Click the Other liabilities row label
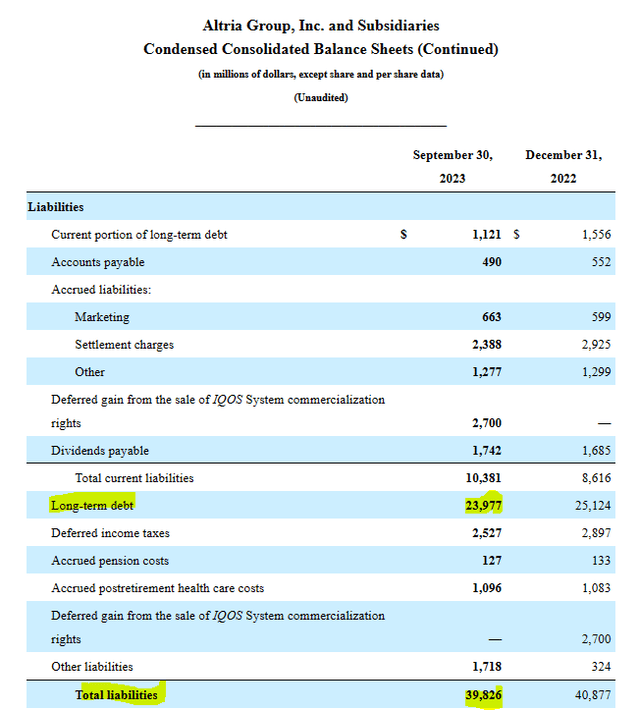Viewport: 640px width, 710px height. pos(92,666)
